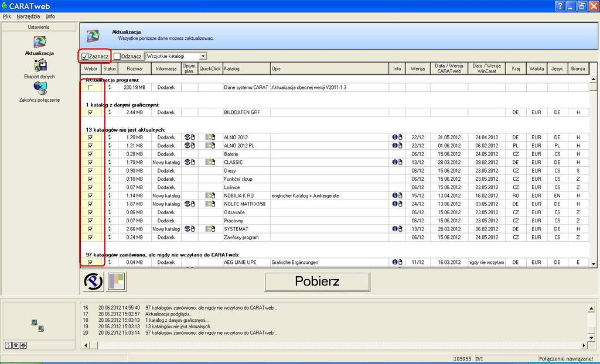Click the large plan optimization button below the table
This screenshot has height=364, width=600.
93,282
